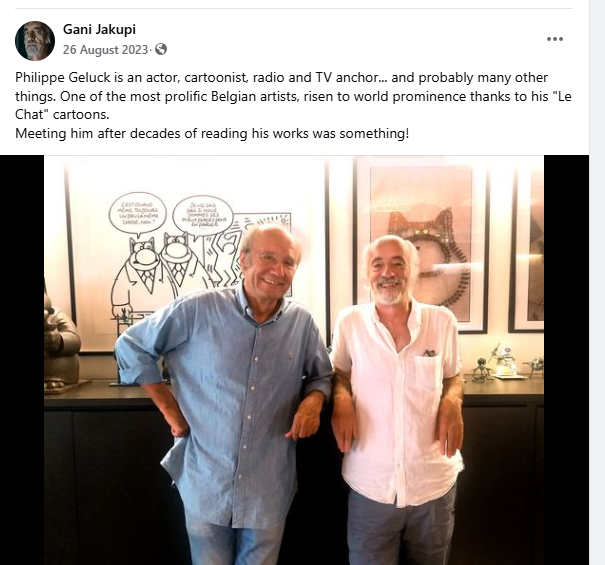Click the public globe privacy icon

point(161,49)
